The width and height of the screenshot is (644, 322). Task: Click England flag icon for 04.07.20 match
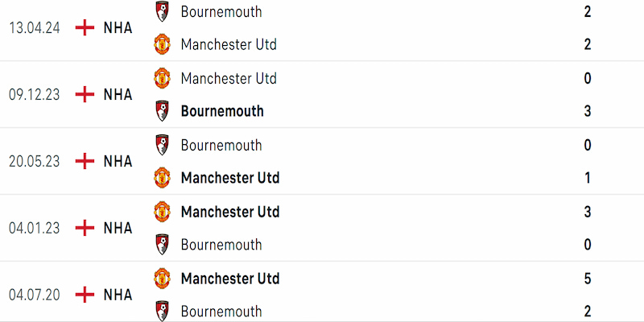[85, 295]
